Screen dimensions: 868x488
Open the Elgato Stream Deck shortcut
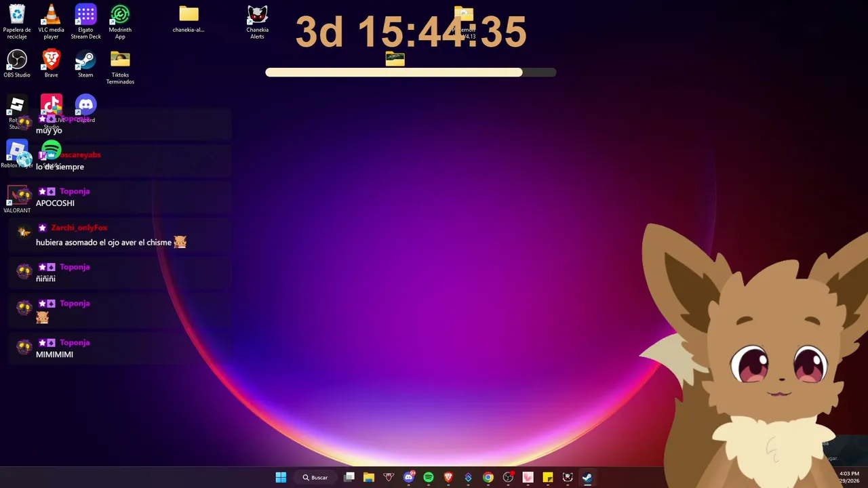tap(85, 22)
